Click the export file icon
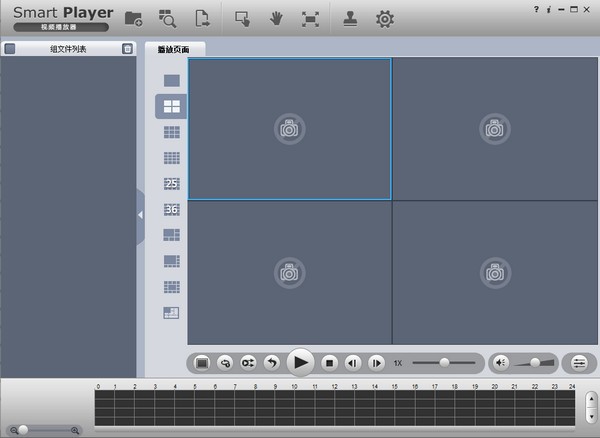The width and height of the screenshot is (600, 438). coord(202,18)
